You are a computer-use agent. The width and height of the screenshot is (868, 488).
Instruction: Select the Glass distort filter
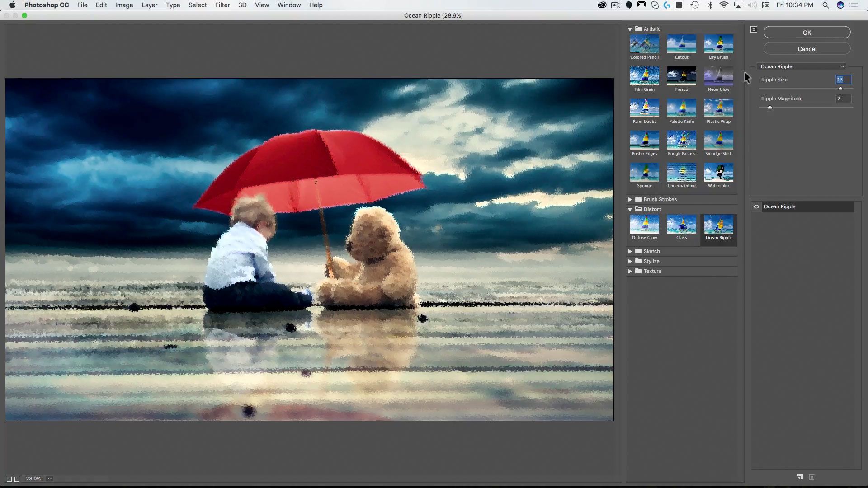(x=681, y=225)
